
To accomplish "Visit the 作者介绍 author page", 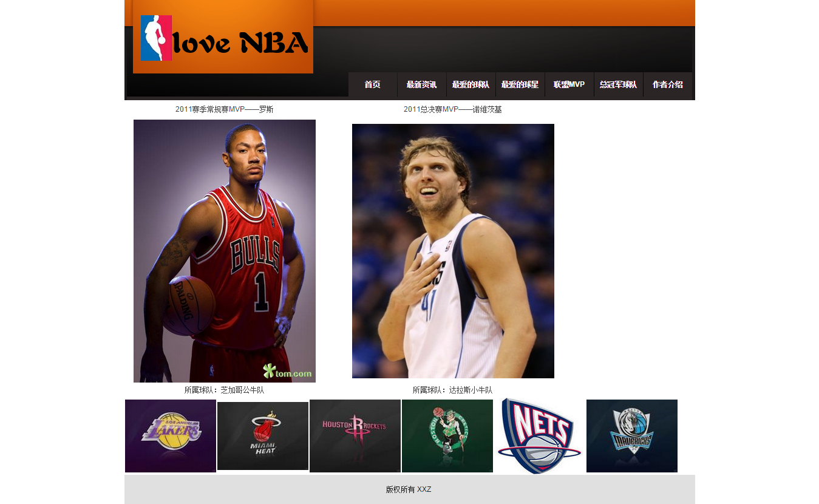I will point(668,85).
